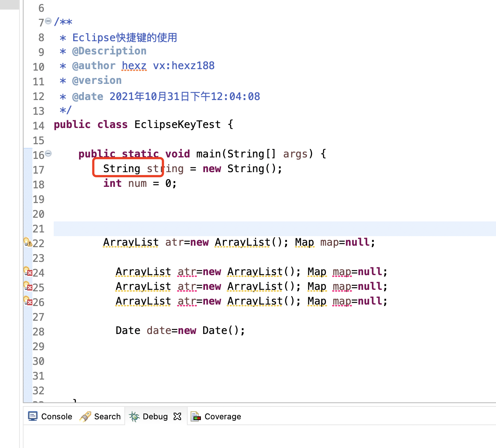This screenshot has height=448, width=496.
Task: Click the highlighted empty line 21
Action: (x=258, y=229)
